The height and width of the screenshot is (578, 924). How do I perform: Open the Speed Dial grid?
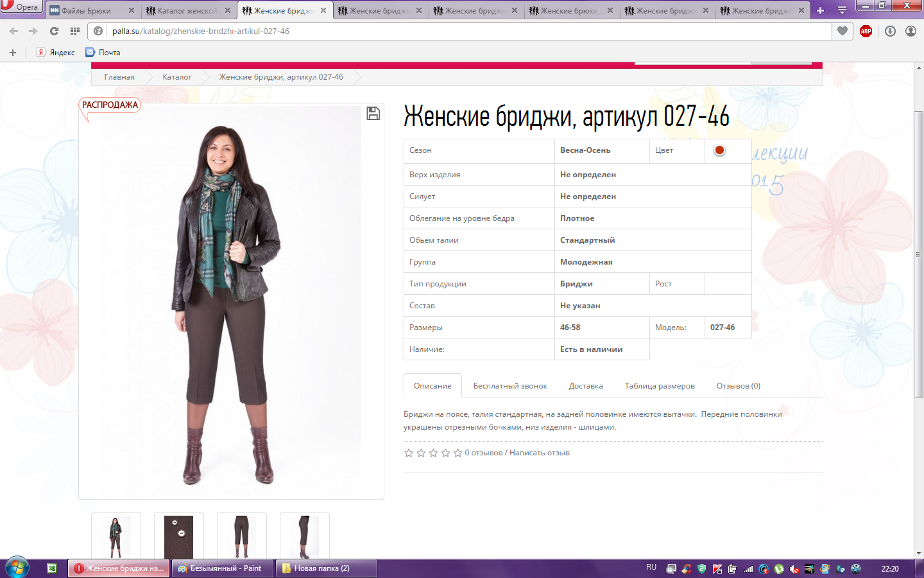[75, 31]
